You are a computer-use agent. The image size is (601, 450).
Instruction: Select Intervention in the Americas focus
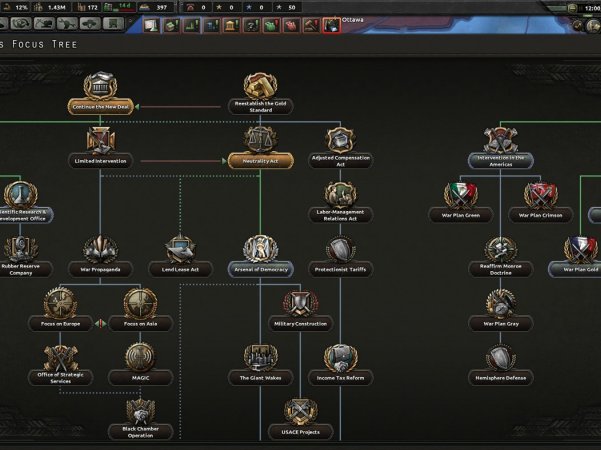(501, 161)
